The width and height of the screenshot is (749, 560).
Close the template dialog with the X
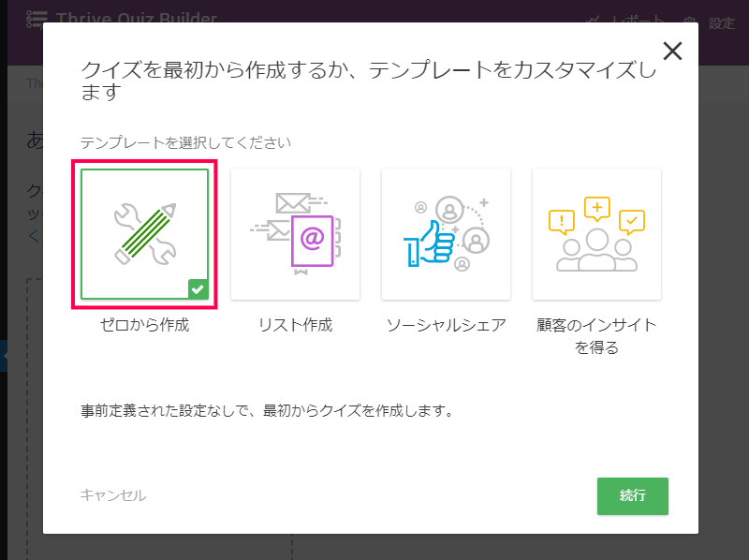[672, 52]
